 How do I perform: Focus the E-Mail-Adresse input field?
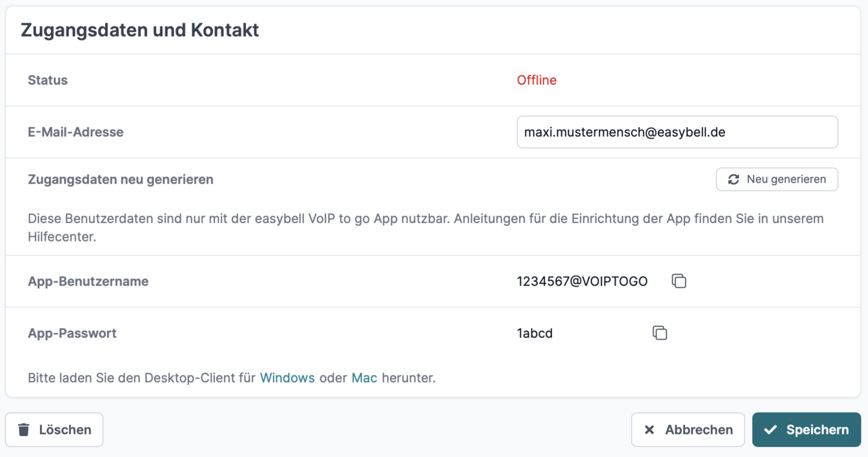click(x=677, y=132)
